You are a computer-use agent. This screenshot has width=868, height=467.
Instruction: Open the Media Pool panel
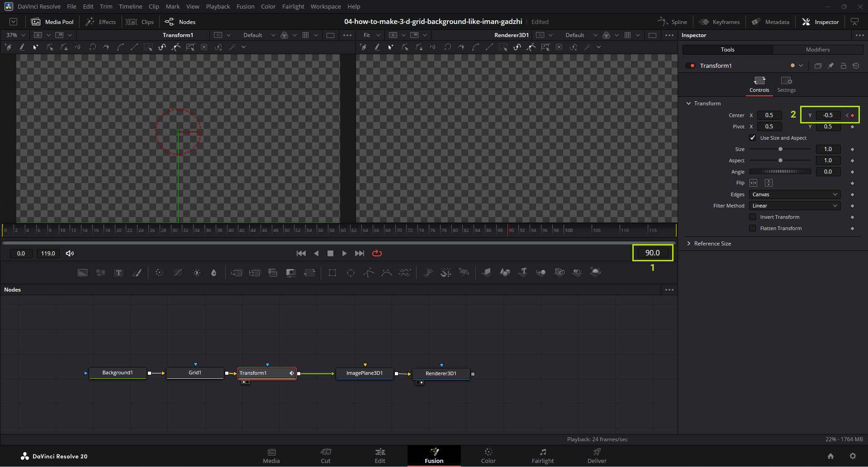click(52, 22)
